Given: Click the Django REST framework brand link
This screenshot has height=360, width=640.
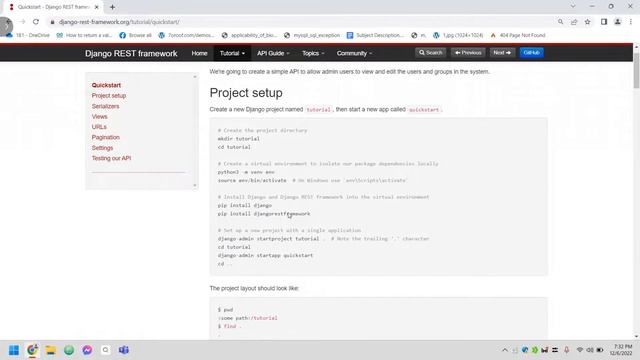Looking at the screenshot, I should pos(131,53).
